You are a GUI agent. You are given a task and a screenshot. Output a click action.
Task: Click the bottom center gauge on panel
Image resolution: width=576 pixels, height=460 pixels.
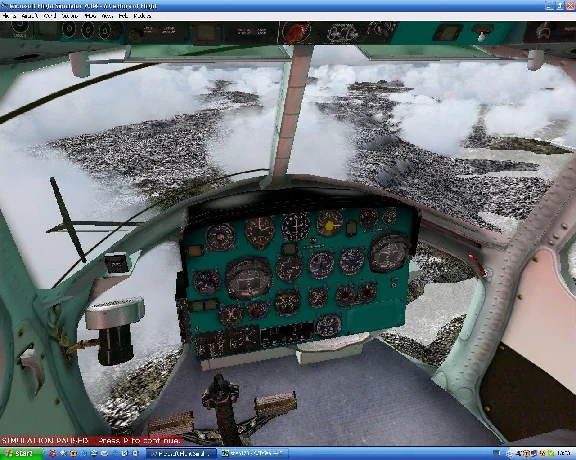(x=328, y=325)
